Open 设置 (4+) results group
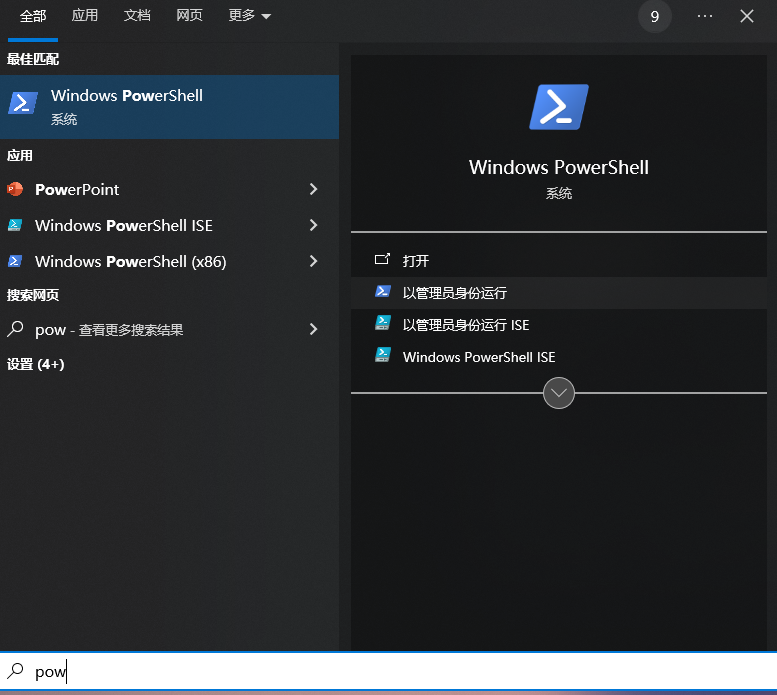 pyautogui.click(x=36, y=365)
